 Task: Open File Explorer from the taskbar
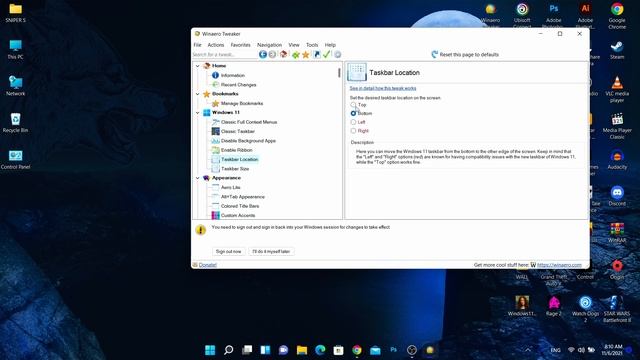302,350
